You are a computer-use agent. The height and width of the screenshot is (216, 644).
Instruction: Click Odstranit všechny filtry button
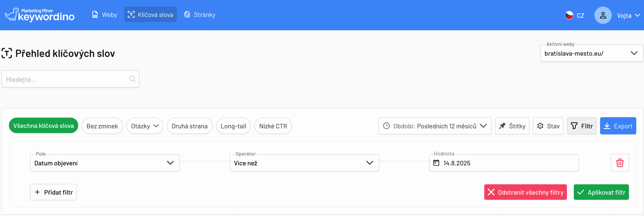point(525,192)
